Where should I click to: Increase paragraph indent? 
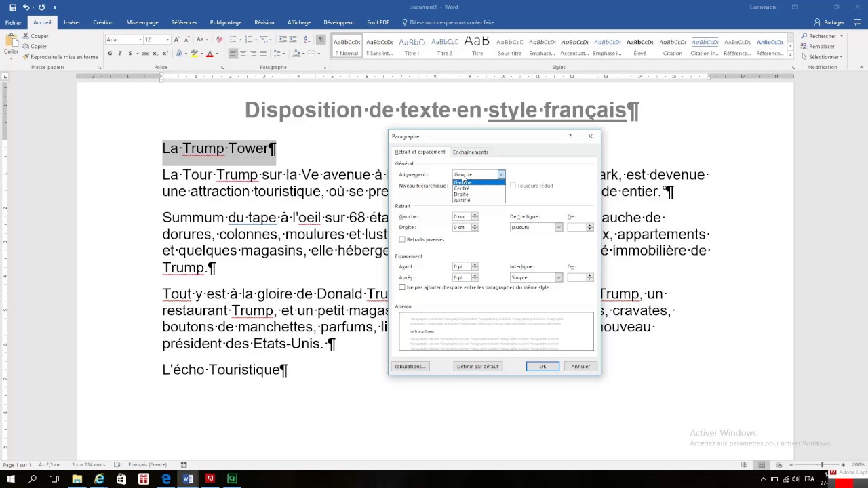293,39
